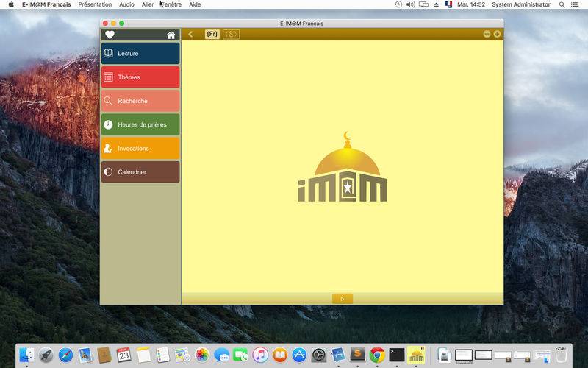This screenshot has height=368, width=588.
Task: Click the moon icon beside Calendrier
Action: coord(108,172)
